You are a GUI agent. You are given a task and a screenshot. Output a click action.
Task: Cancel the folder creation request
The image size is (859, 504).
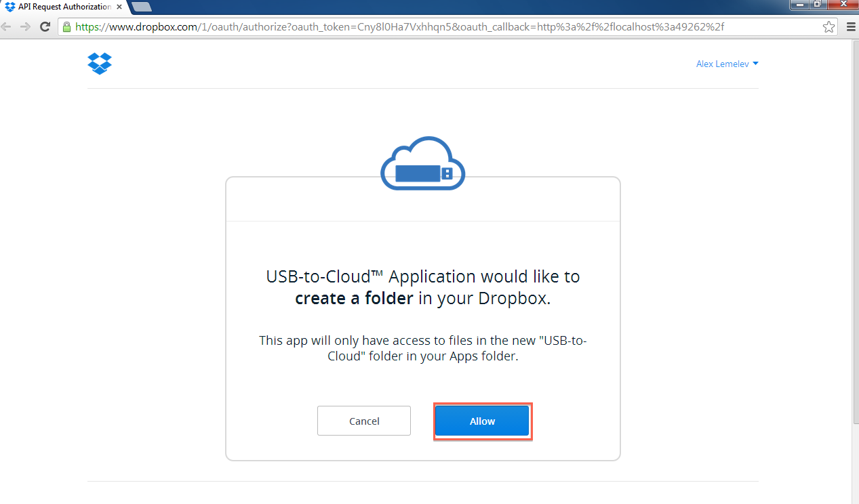pyautogui.click(x=364, y=421)
